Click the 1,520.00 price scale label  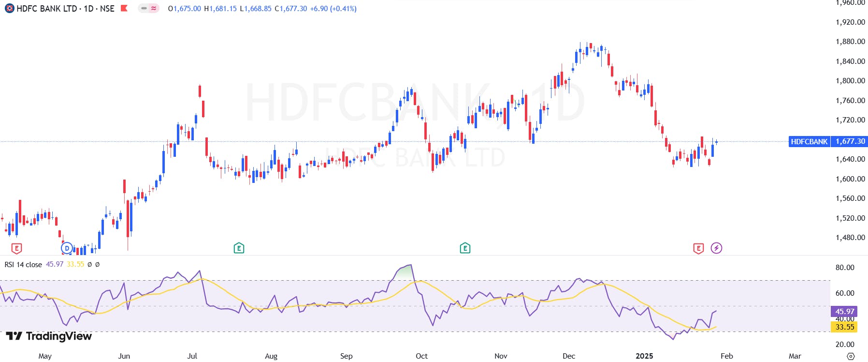coord(850,218)
